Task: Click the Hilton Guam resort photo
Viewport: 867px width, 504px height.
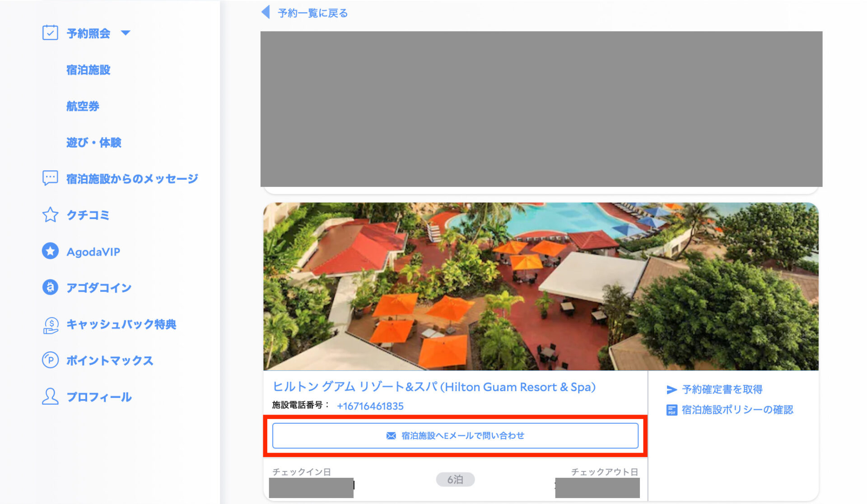Action: pos(541,286)
